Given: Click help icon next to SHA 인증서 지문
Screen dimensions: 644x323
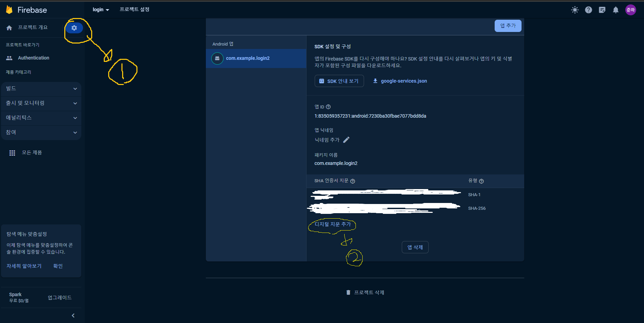Looking at the screenshot, I should point(353,181).
